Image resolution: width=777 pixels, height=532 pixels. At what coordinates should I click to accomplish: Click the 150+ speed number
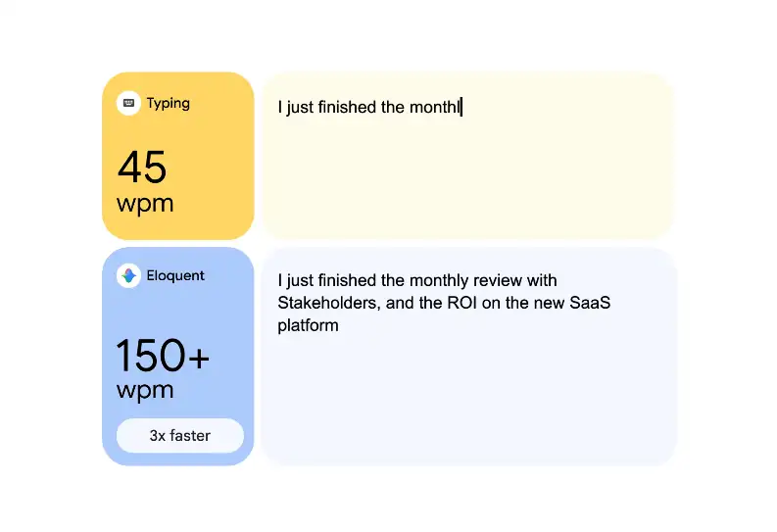163,356
